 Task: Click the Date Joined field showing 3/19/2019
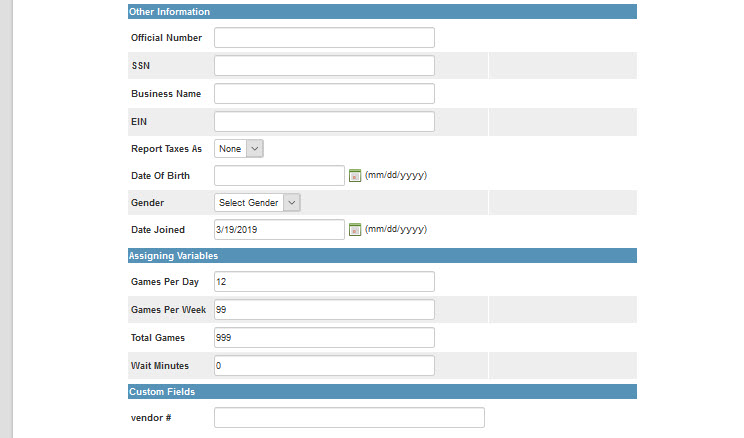[279, 230]
